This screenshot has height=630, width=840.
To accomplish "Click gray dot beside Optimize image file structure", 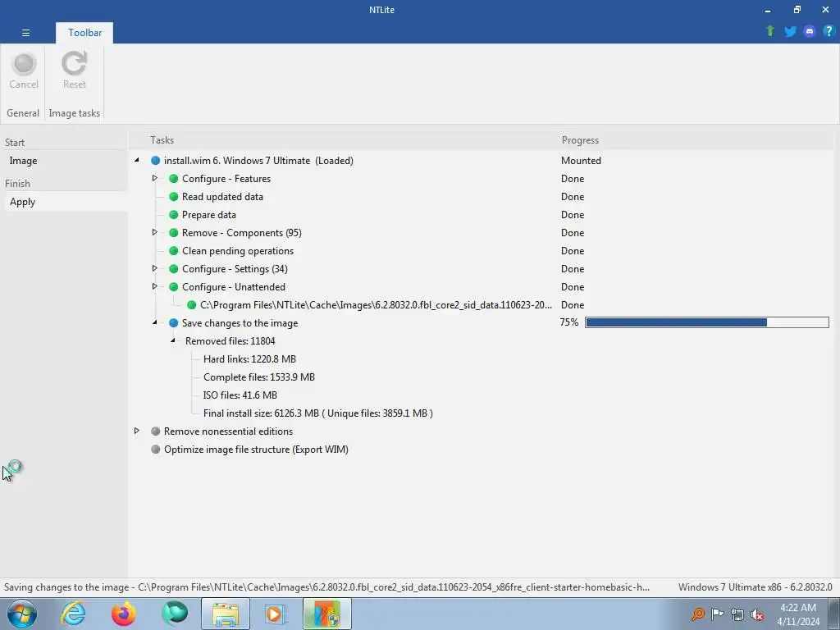I will (x=155, y=450).
